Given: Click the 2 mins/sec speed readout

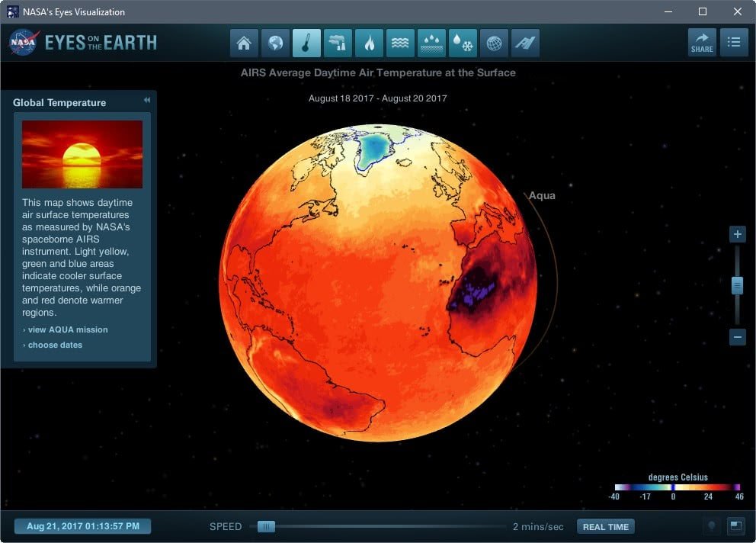Looking at the screenshot, I should click(538, 526).
